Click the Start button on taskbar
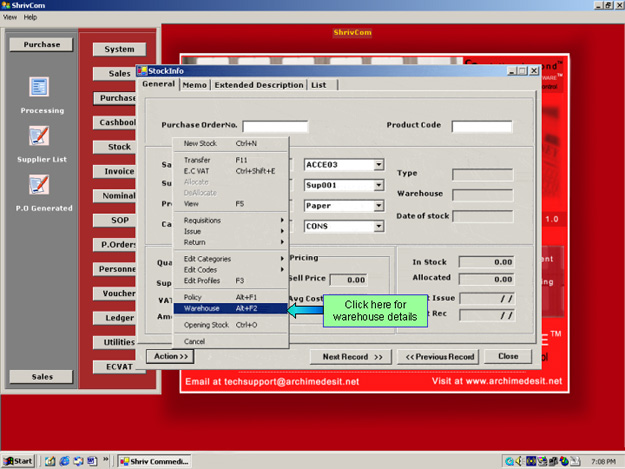This screenshot has height=469, width=625. point(19,461)
